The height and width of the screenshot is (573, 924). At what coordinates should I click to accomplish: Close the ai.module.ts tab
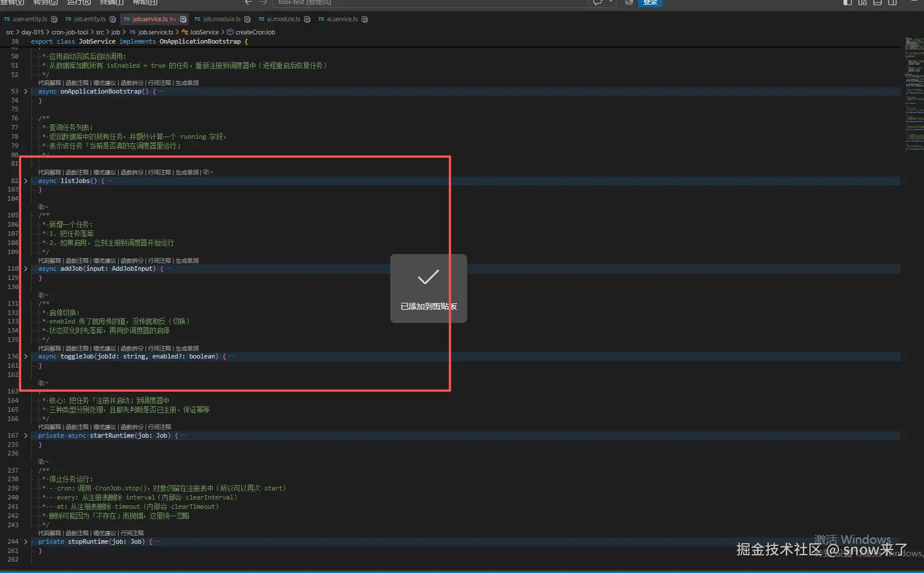click(x=307, y=19)
